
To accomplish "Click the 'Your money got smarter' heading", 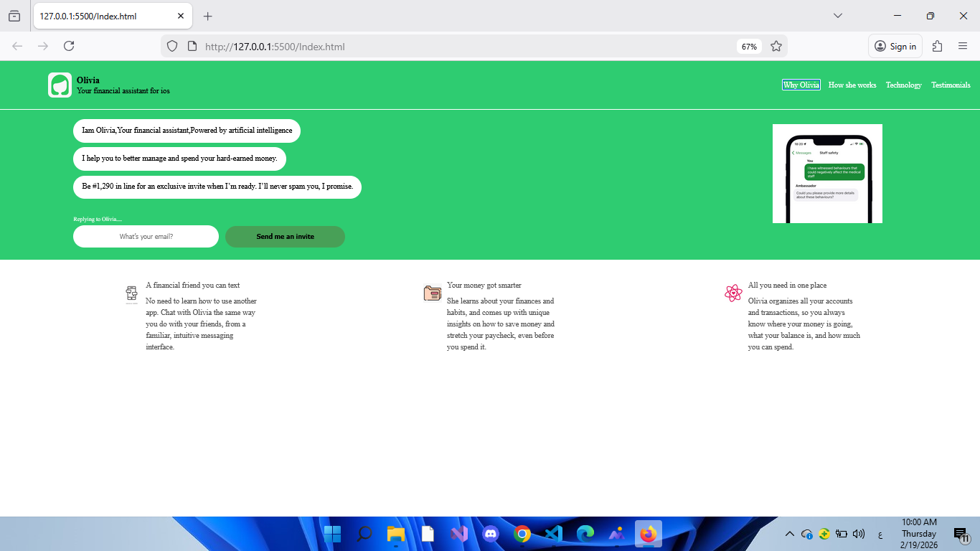I will (484, 286).
